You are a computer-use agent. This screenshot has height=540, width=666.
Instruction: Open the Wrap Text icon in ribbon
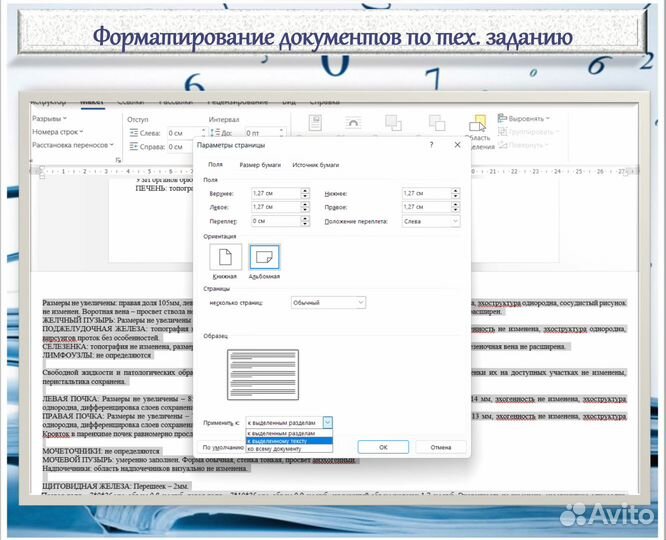[x=353, y=123]
